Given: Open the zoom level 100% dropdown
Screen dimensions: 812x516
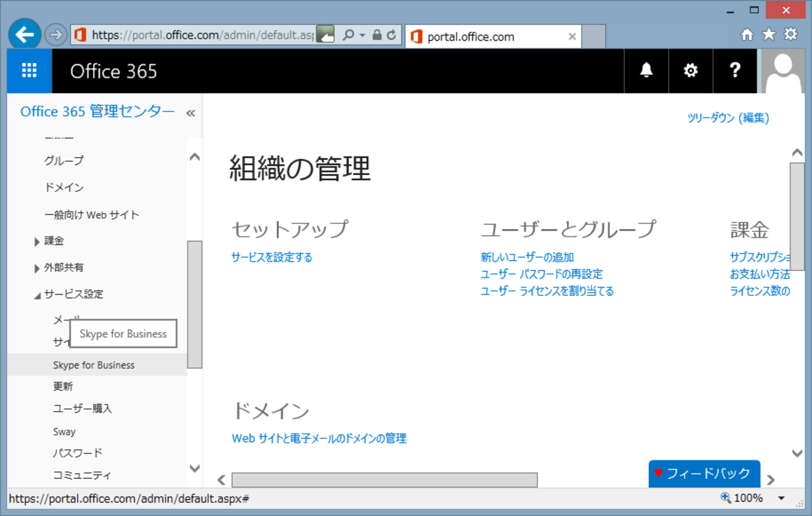Looking at the screenshot, I should pyautogui.click(x=781, y=498).
